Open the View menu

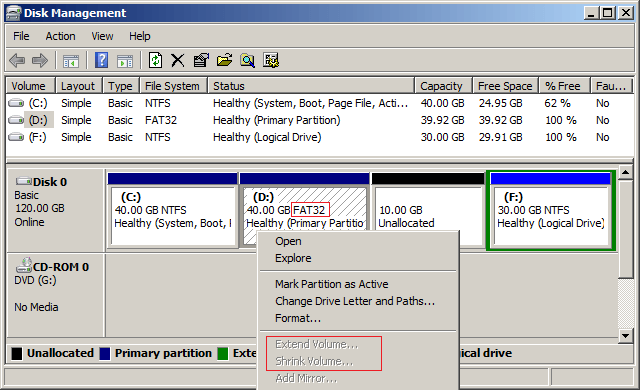pyautogui.click(x=102, y=36)
